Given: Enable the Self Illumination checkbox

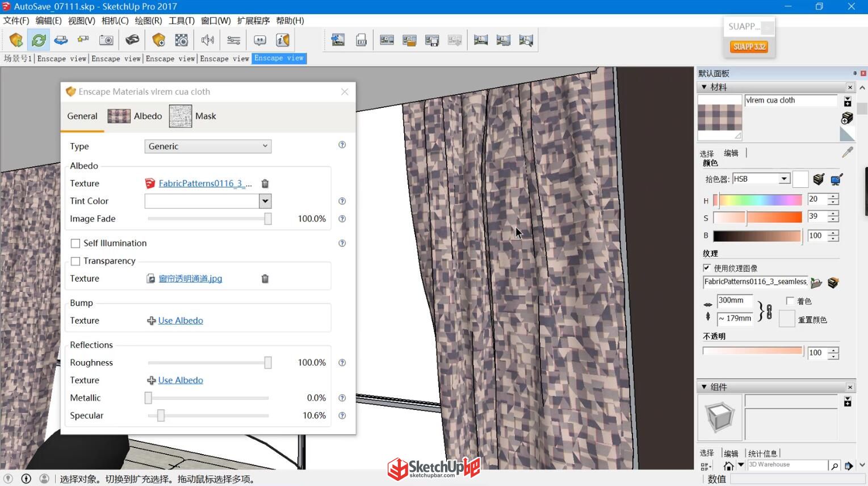Looking at the screenshot, I should pos(75,244).
